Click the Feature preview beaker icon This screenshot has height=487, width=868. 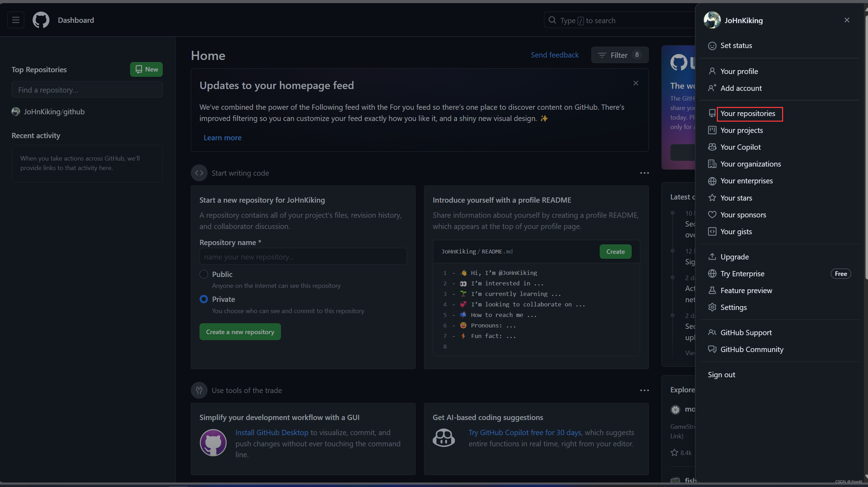[x=712, y=290]
